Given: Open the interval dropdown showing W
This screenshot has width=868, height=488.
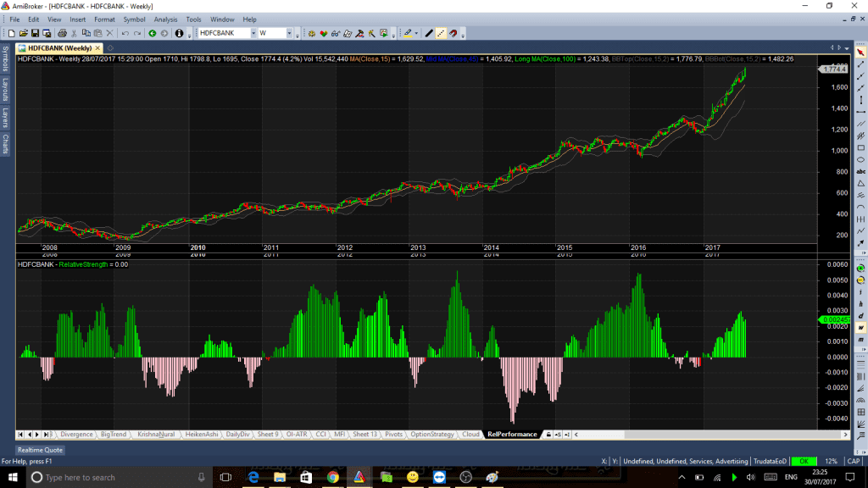Looking at the screenshot, I should [x=290, y=33].
